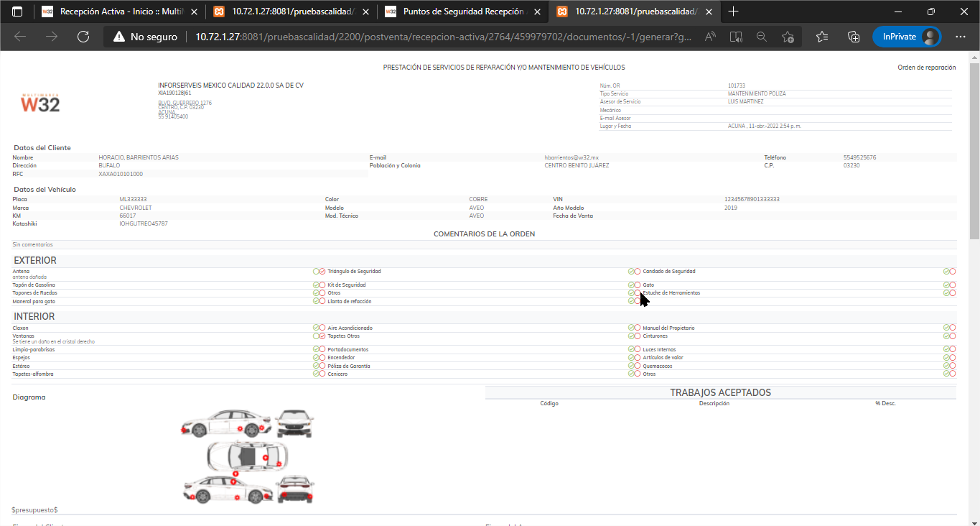Click the car top-view diagram
980x526 pixels.
pyautogui.click(x=247, y=456)
